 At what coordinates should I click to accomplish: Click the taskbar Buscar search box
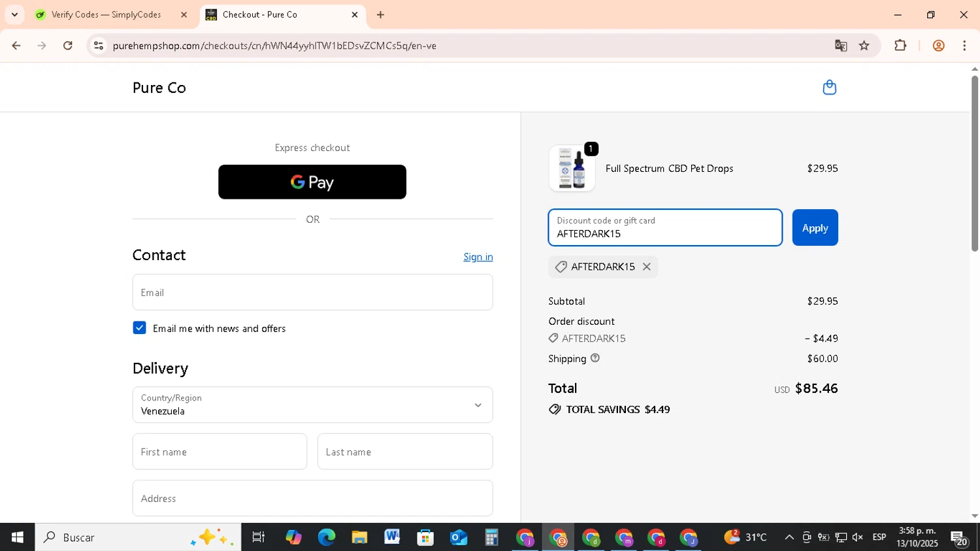click(x=138, y=537)
